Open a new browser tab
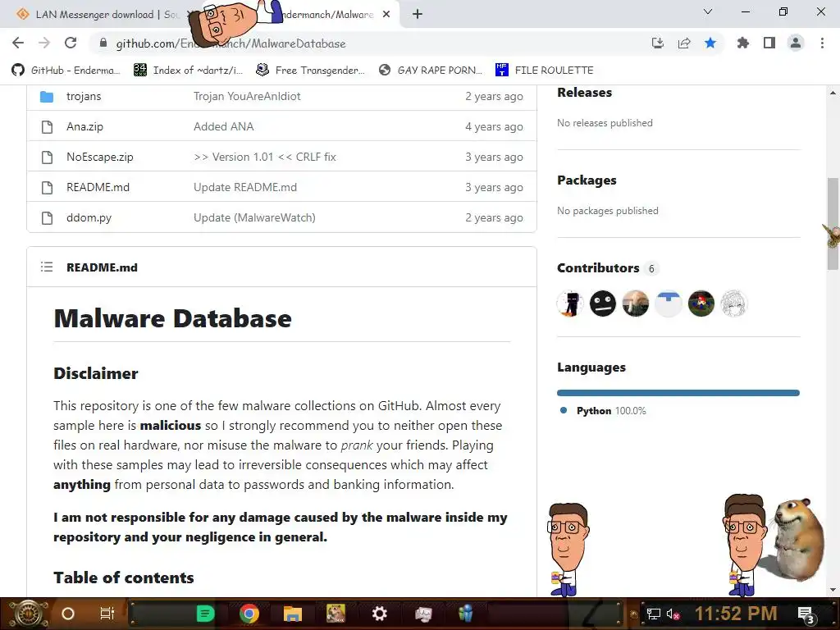 click(x=418, y=15)
